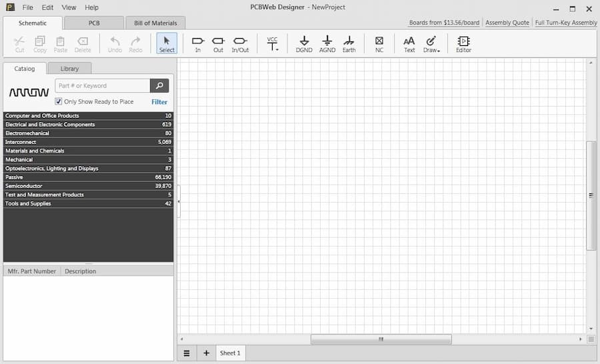The height and width of the screenshot is (364, 600).
Task: Open the component Editor
Action: click(x=463, y=44)
